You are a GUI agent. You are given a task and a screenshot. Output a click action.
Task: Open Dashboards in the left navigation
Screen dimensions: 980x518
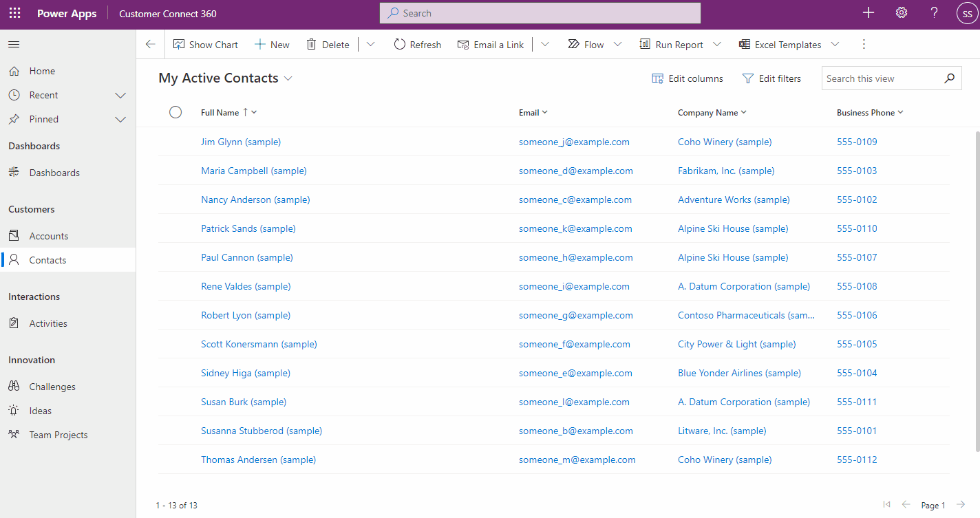pyautogui.click(x=54, y=173)
